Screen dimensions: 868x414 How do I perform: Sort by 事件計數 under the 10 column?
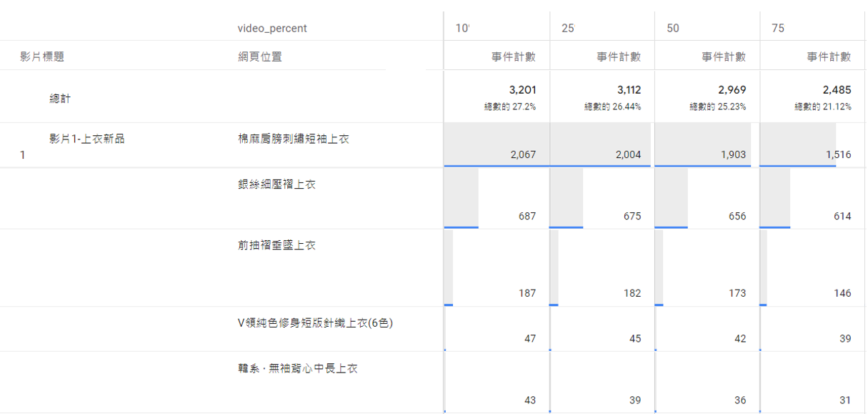point(513,57)
